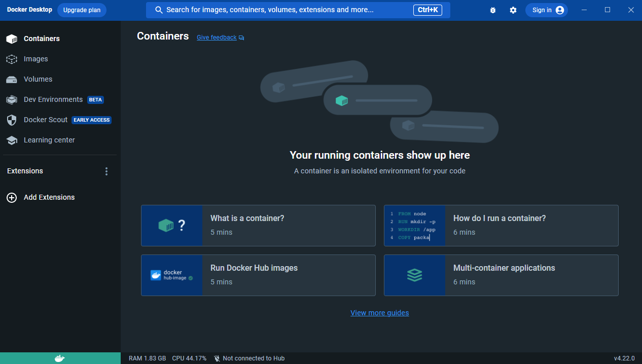Click the Upgrade plan button
This screenshot has width=642, height=364.
(82, 10)
